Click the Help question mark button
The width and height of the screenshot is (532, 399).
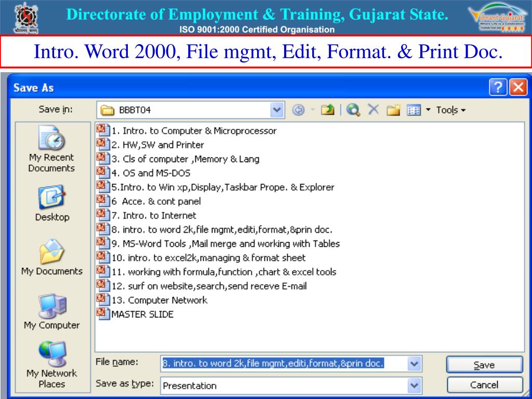coord(498,87)
